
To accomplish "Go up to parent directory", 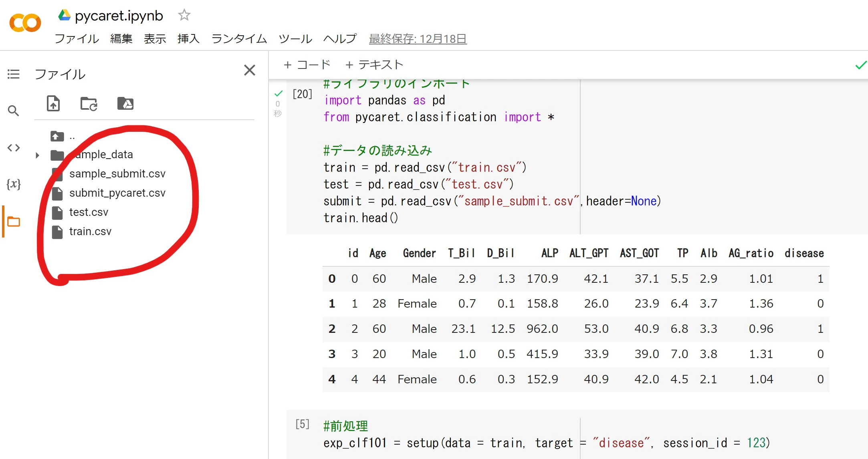I will tap(57, 137).
